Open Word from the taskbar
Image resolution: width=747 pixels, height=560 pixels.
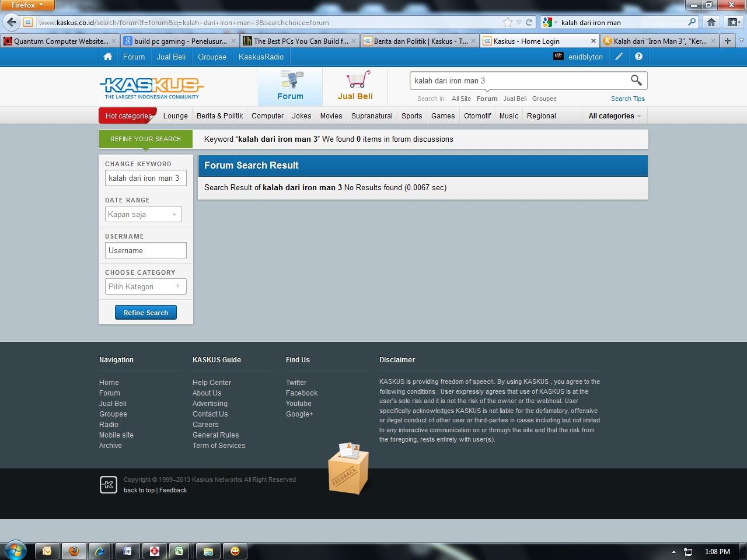pyautogui.click(x=127, y=551)
